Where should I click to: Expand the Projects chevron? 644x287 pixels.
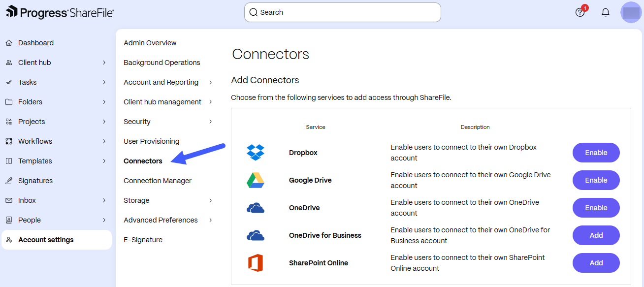(104, 122)
